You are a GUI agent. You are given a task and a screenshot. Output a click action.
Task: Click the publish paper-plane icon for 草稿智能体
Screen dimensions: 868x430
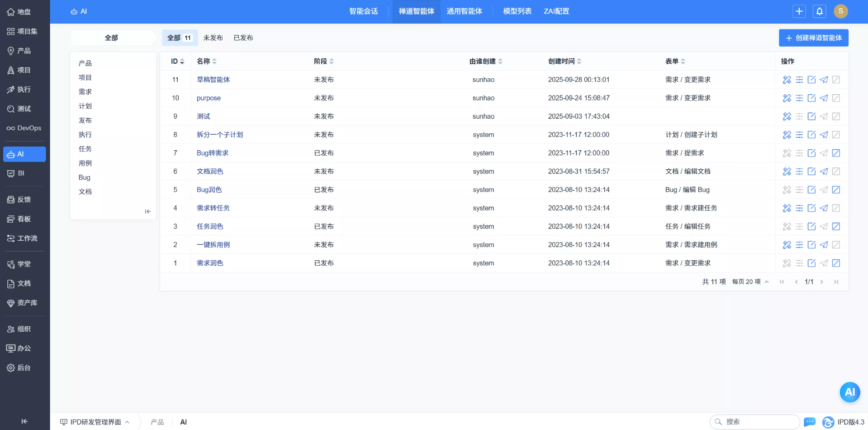click(823, 80)
